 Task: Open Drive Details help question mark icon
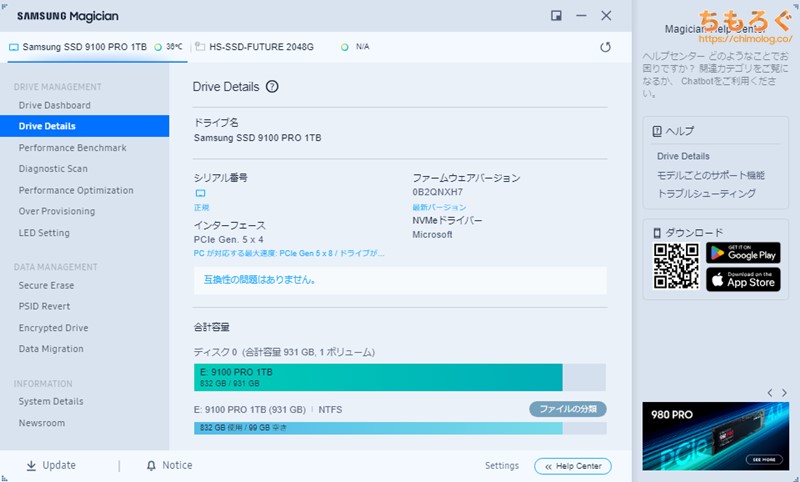click(x=272, y=86)
